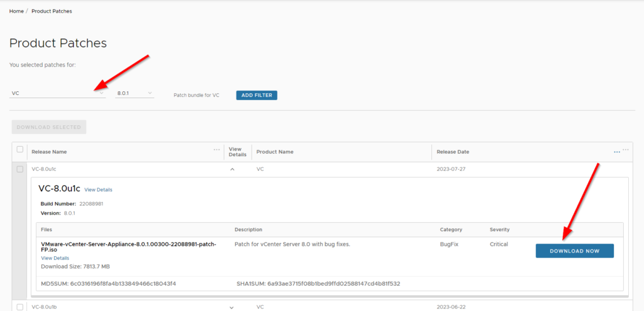This screenshot has width=644, height=311.
Task: Click the ADD FILTER button
Action: 257,95
